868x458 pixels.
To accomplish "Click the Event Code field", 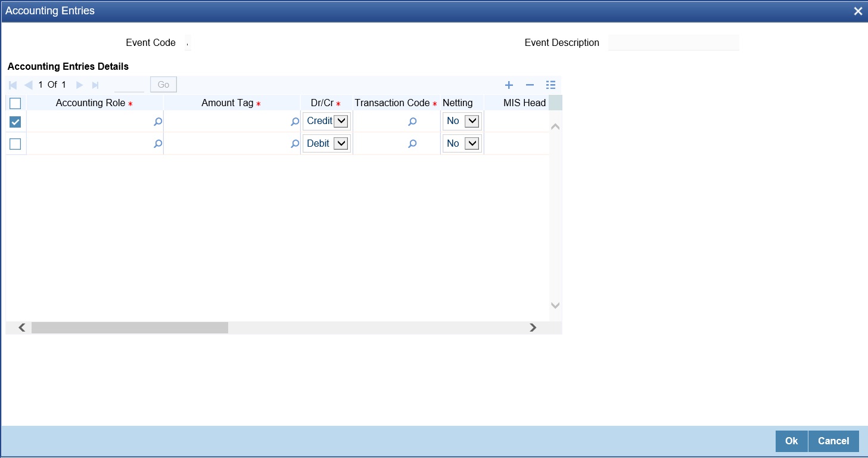I will click(x=188, y=43).
